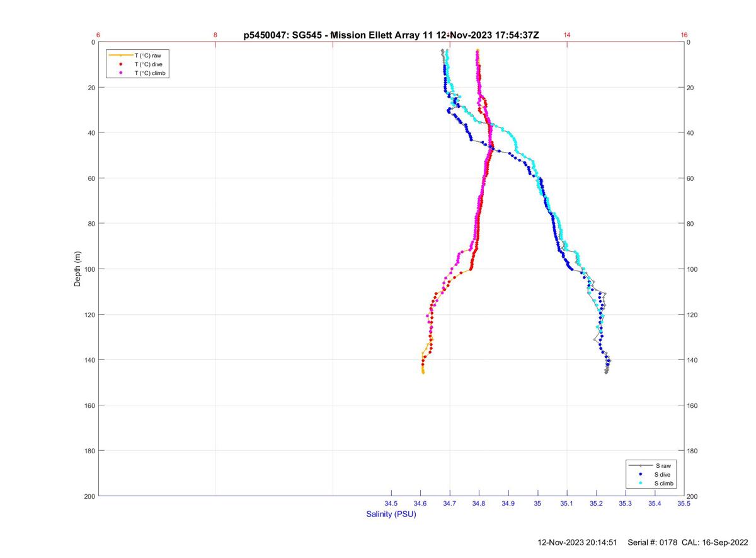Select depth tick '200' on the left axis
This screenshot has height=558, width=756.
click(x=90, y=496)
